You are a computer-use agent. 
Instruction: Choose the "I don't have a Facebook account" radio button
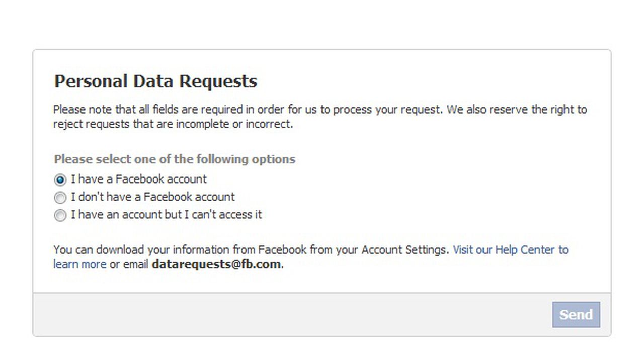click(60, 197)
